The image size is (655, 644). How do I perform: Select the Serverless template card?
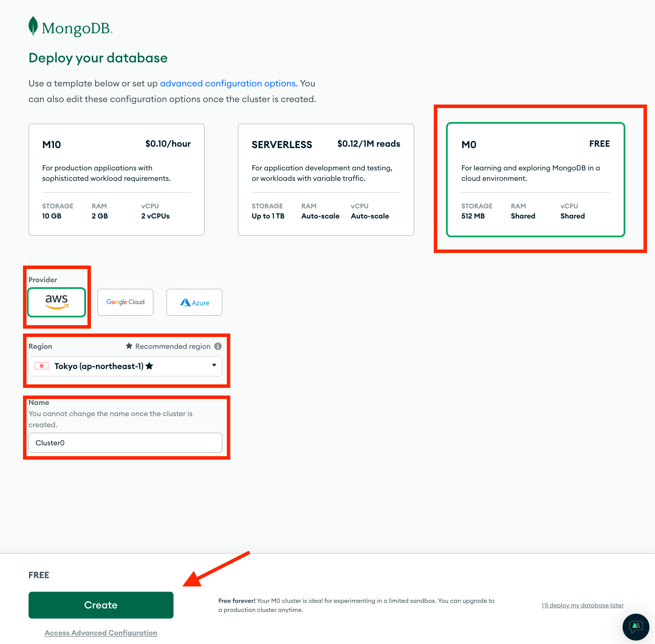(326, 179)
